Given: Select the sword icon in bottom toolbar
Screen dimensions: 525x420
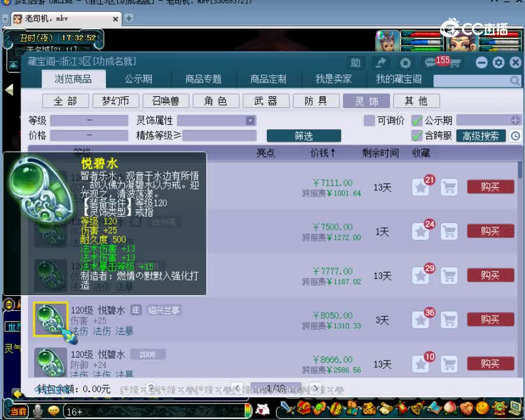Looking at the screenshot, I should 287,408.
